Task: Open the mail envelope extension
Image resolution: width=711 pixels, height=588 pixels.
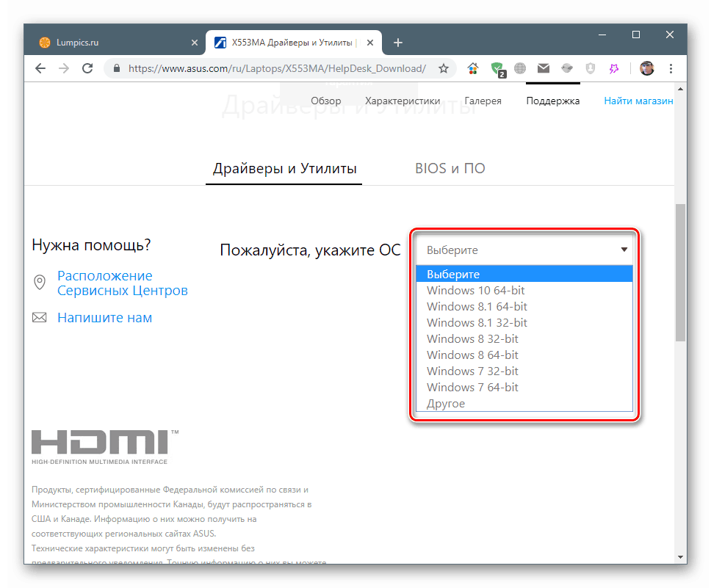Action: coord(544,68)
